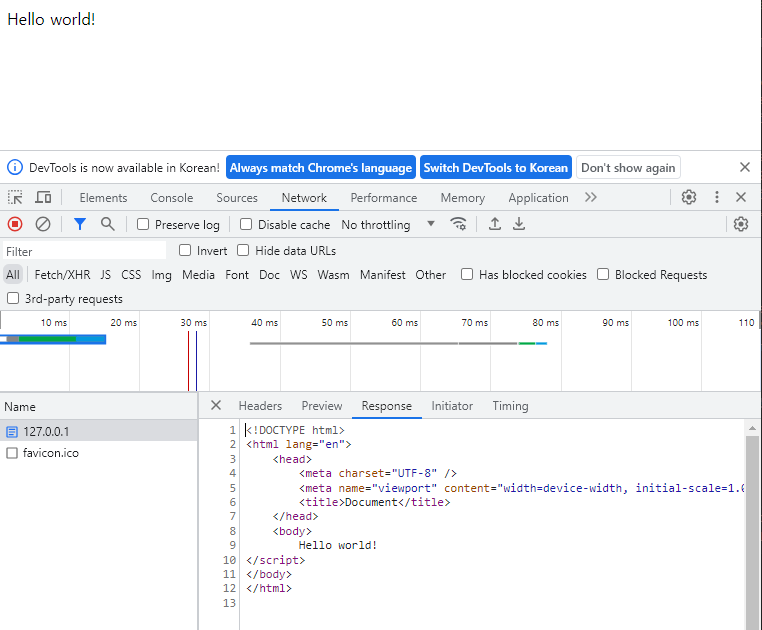Click Don't show again button
The image size is (762, 630).
coord(628,167)
